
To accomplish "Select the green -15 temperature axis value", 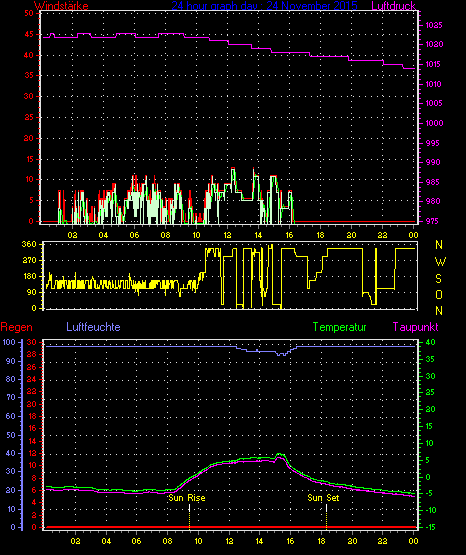I will coord(430,527).
